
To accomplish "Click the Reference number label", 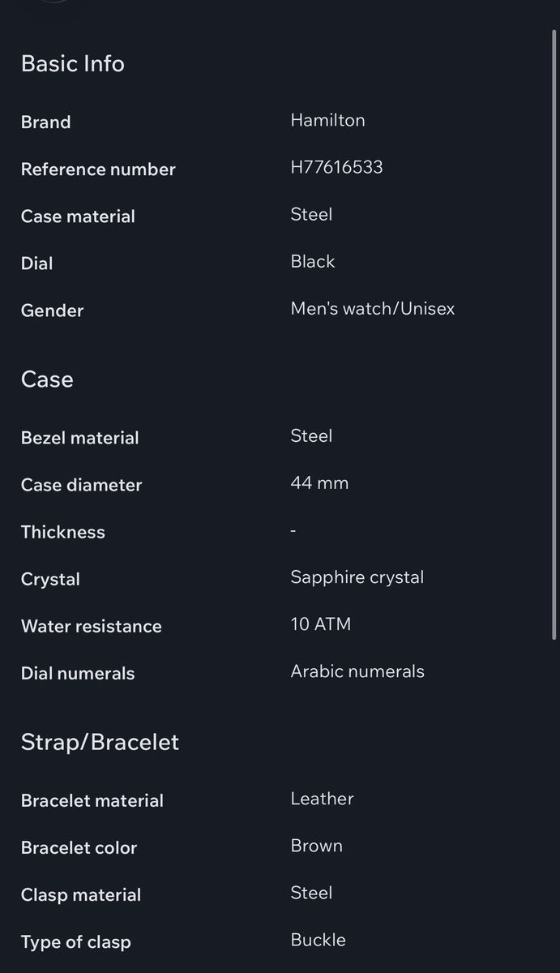I will coord(98,169).
